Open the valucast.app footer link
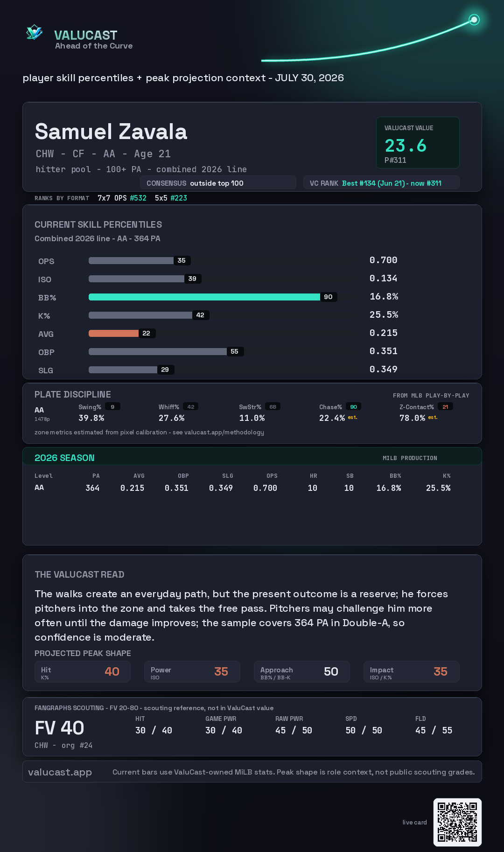 coord(60,772)
